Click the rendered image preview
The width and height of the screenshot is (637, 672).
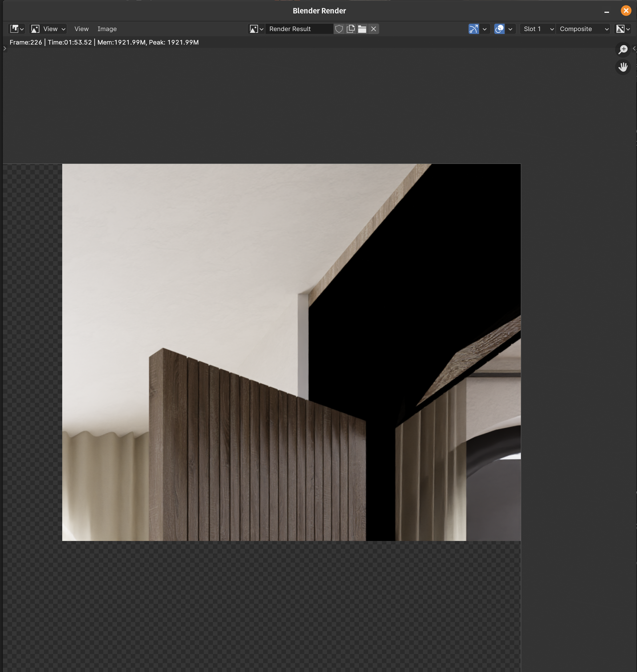(x=291, y=352)
